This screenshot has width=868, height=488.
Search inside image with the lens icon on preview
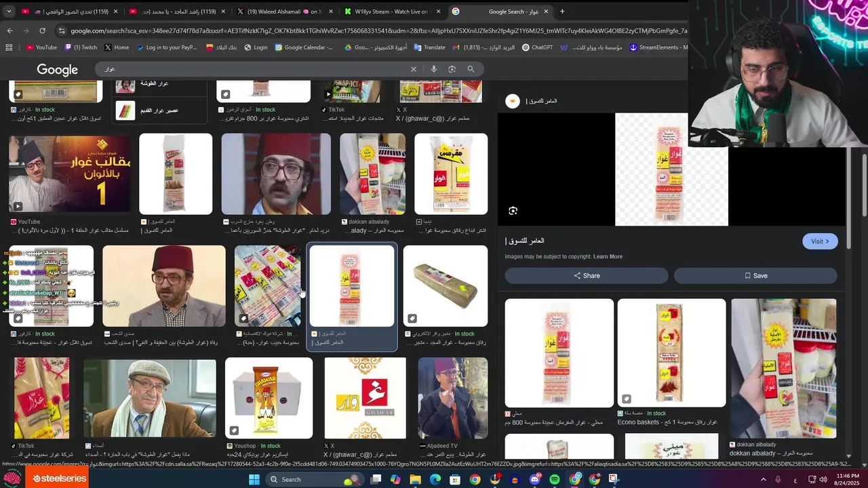(x=513, y=211)
